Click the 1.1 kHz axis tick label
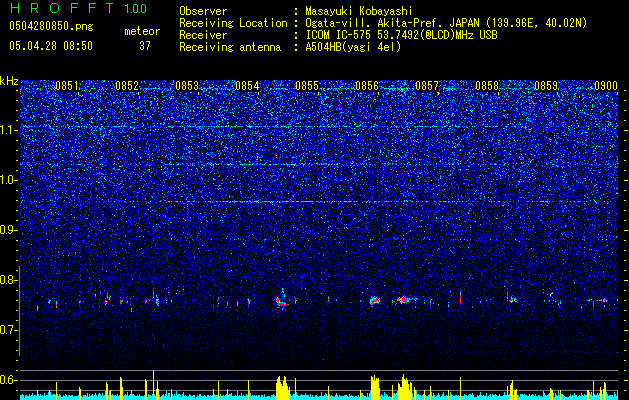Screen dimensions: 629x400 [9, 130]
